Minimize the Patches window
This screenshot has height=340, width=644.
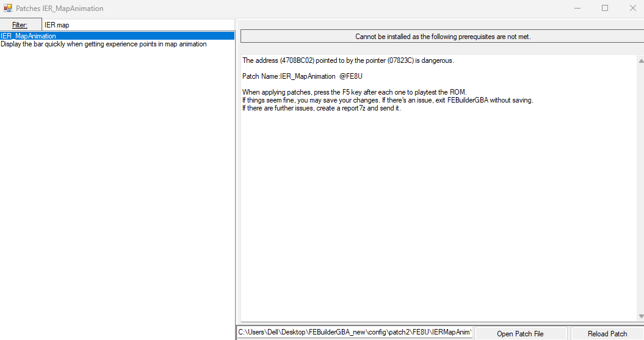[x=577, y=9]
